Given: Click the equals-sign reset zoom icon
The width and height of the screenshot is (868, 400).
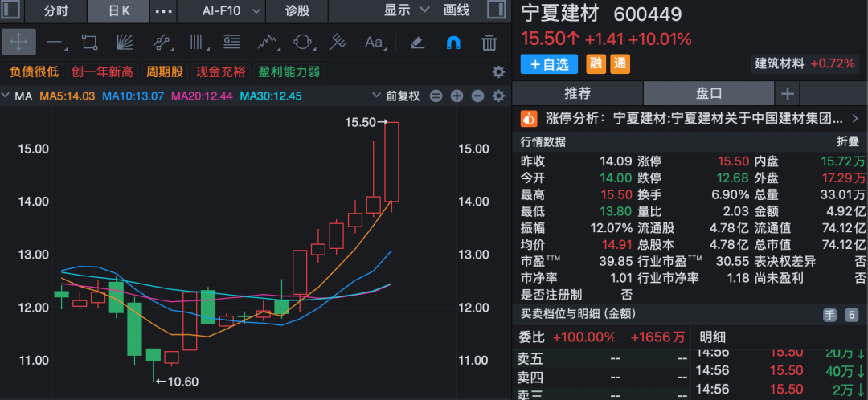Looking at the screenshot, I should click(436, 96).
